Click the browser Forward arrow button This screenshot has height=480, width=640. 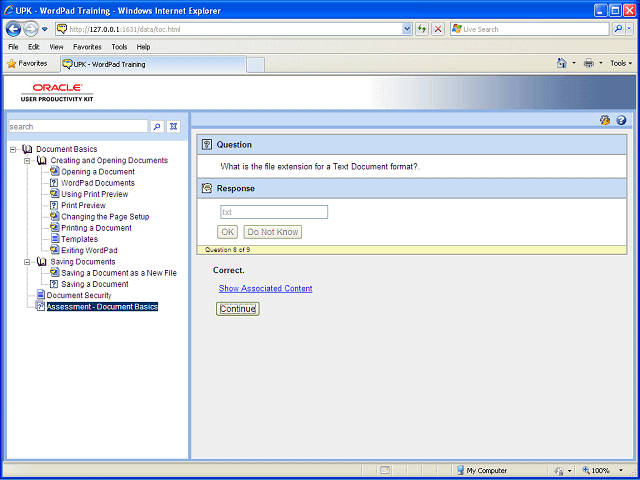[31, 29]
